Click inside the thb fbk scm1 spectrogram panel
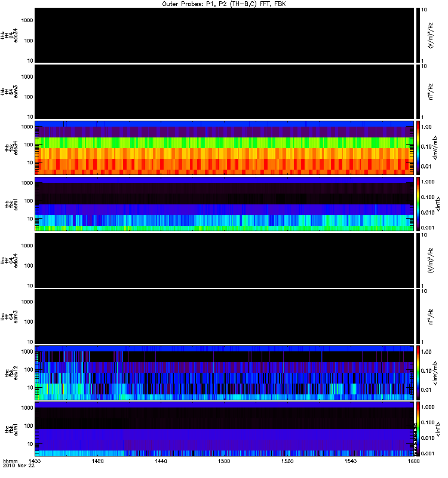This screenshot has height=478, width=448. point(225,204)
